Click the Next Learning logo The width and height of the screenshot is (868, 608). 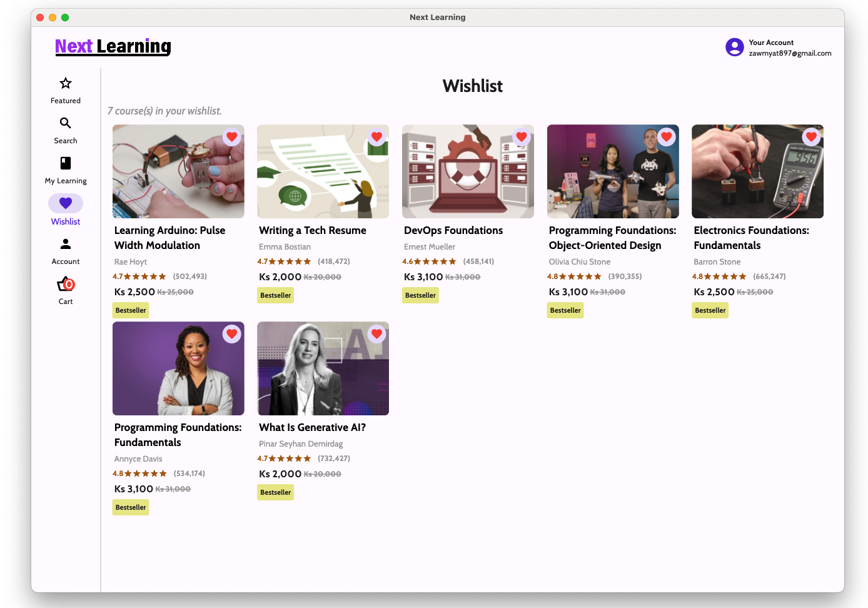point(113,46)
